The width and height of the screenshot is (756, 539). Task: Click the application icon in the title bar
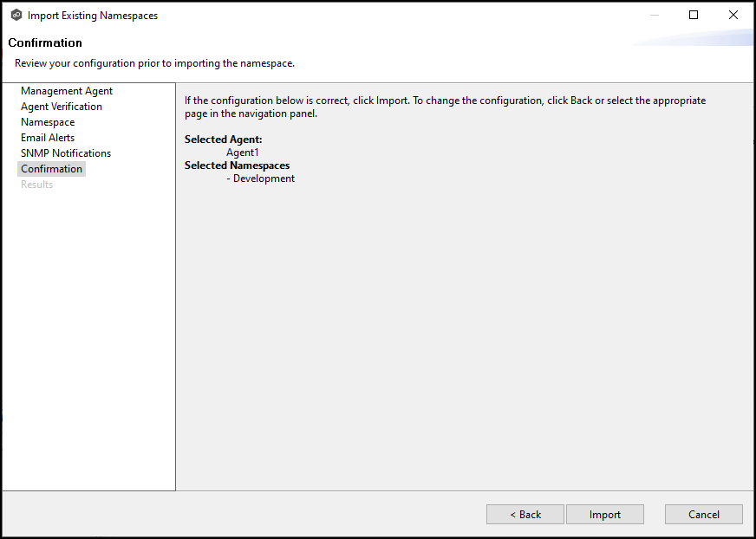click(16, 16)
